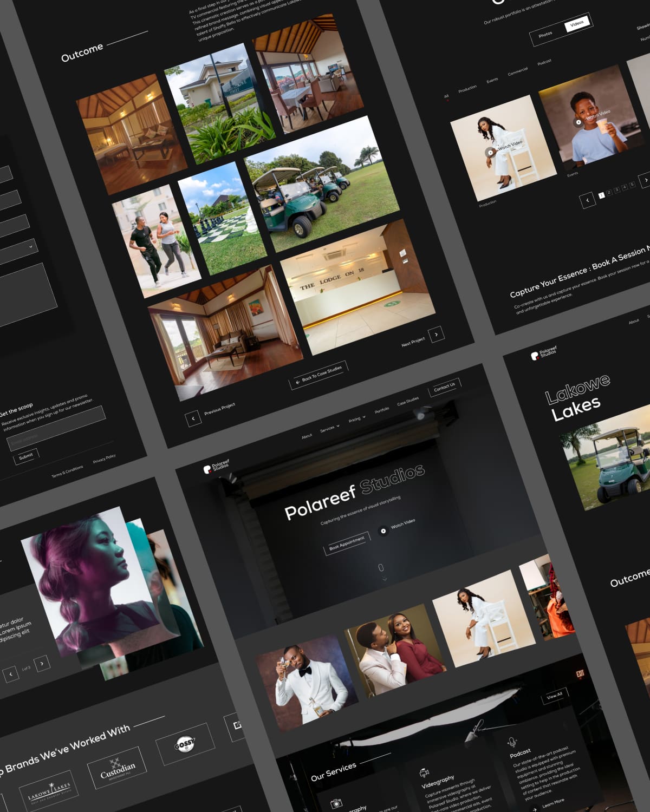Go to portfolio page 1
The image size is (650, 812).
coord(601,195)
